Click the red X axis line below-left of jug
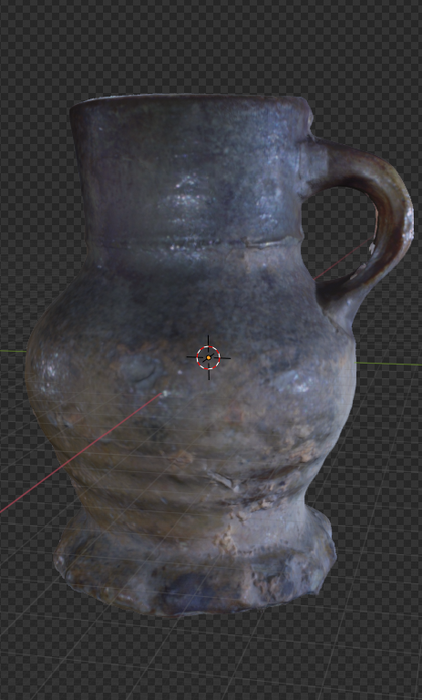The height and width of the screenshot is (700, 422). (x=80, y=453)
